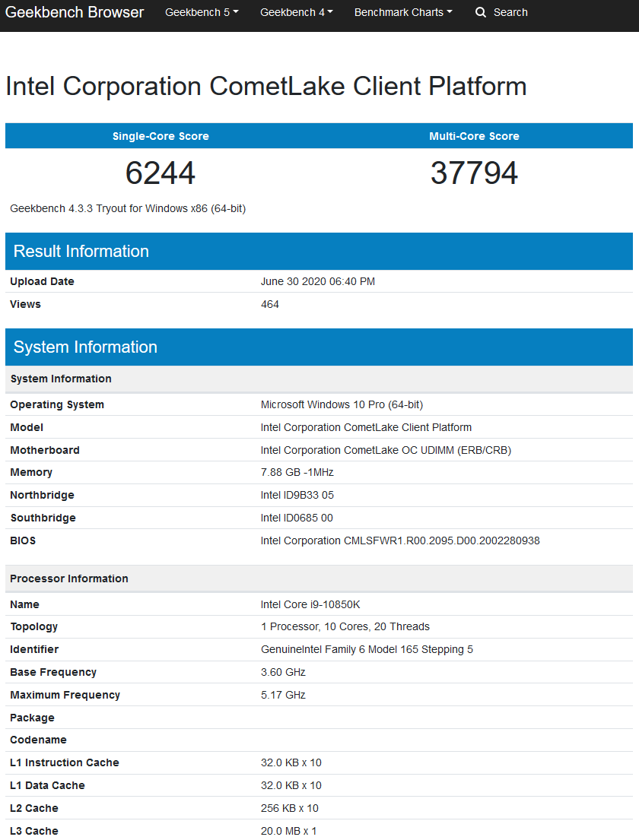Click the Identifier row label
The height and width of the screenshot is (840, 639).
(34, 650)
